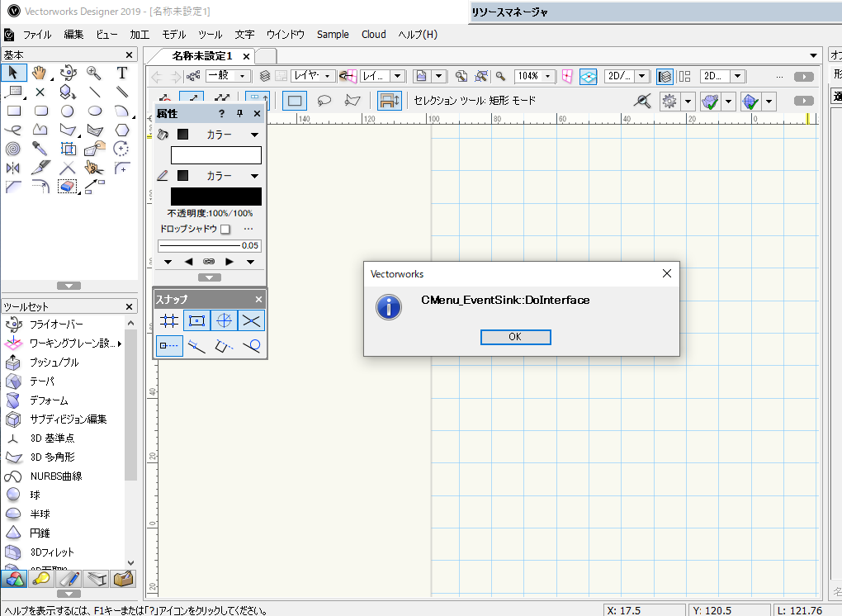Screen dimensions: 842x616
Task: Select the Rectangle tool in Basic palette
Action: pos(13,111)
